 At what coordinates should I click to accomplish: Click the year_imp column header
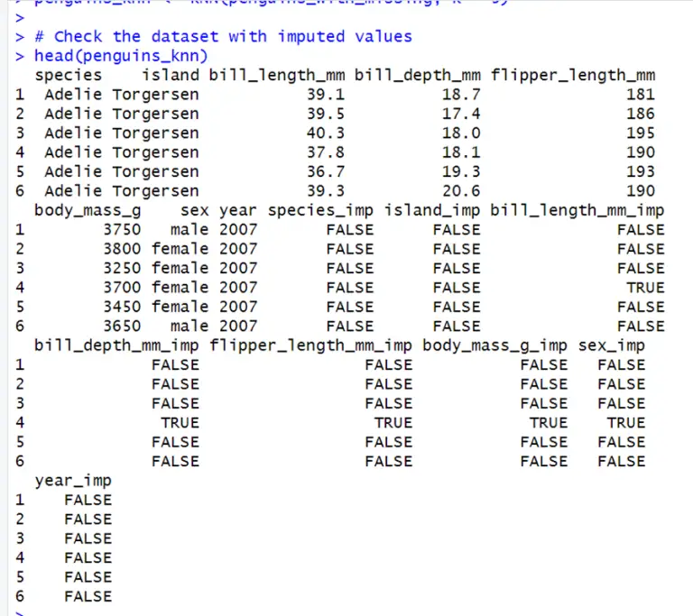(x=73, y=481)
